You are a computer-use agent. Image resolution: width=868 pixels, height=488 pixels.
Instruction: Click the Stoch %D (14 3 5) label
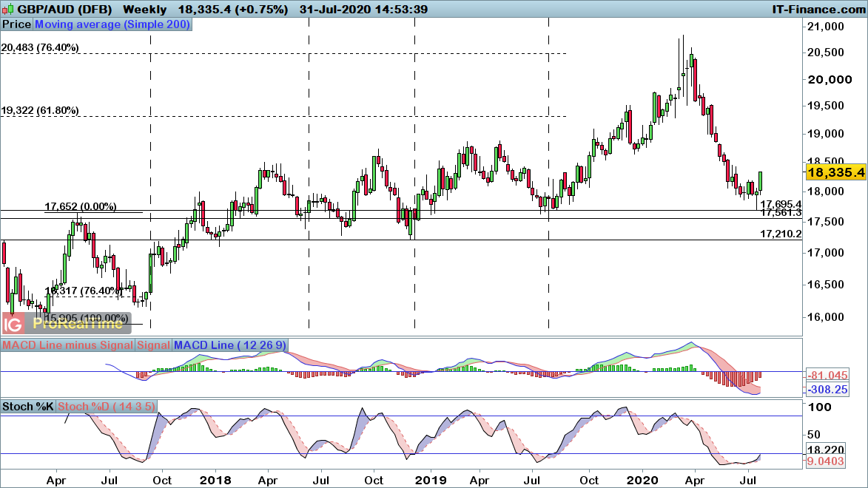pyautogui.click(x=107, y=407)
